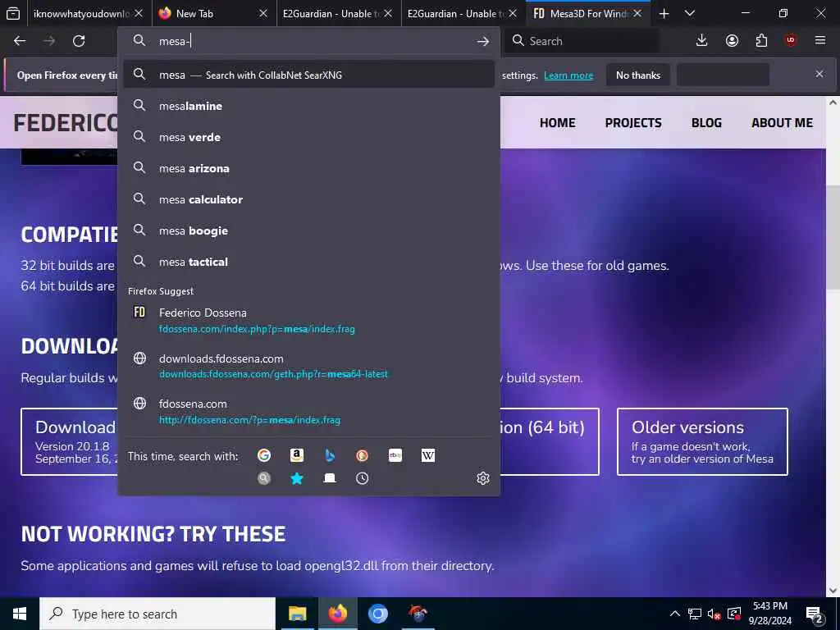This screenshot has width=840, height=630.
Task: Pick the 'mesa tactical' suggestion
Action: point(308,262)
